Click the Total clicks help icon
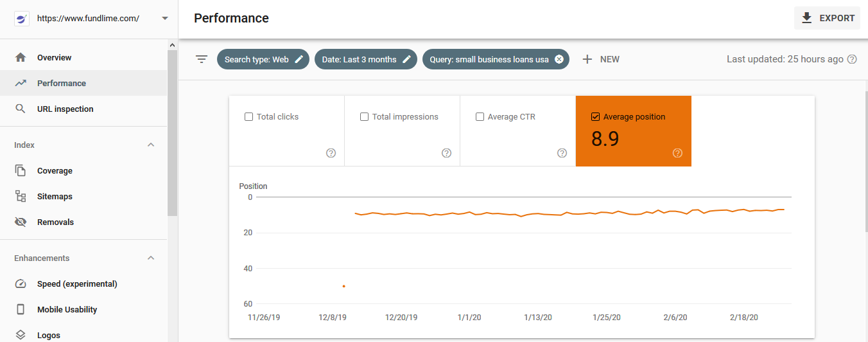 (331, 153)
